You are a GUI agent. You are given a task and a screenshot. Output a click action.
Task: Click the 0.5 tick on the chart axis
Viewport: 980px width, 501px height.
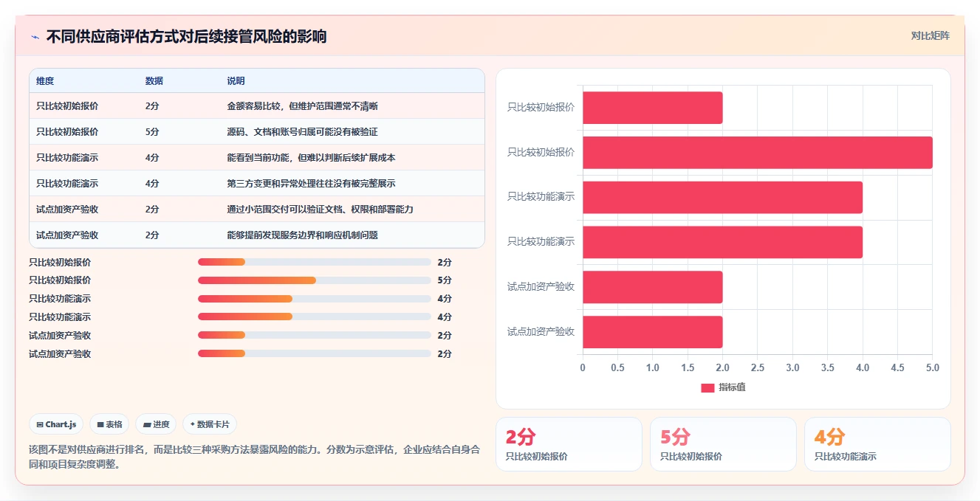point(617,367)
